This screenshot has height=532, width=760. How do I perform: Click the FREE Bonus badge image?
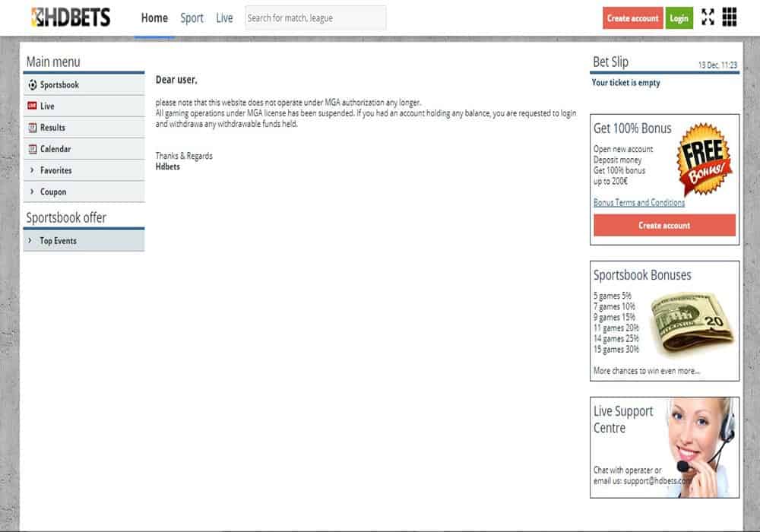[x=705, y=159]
